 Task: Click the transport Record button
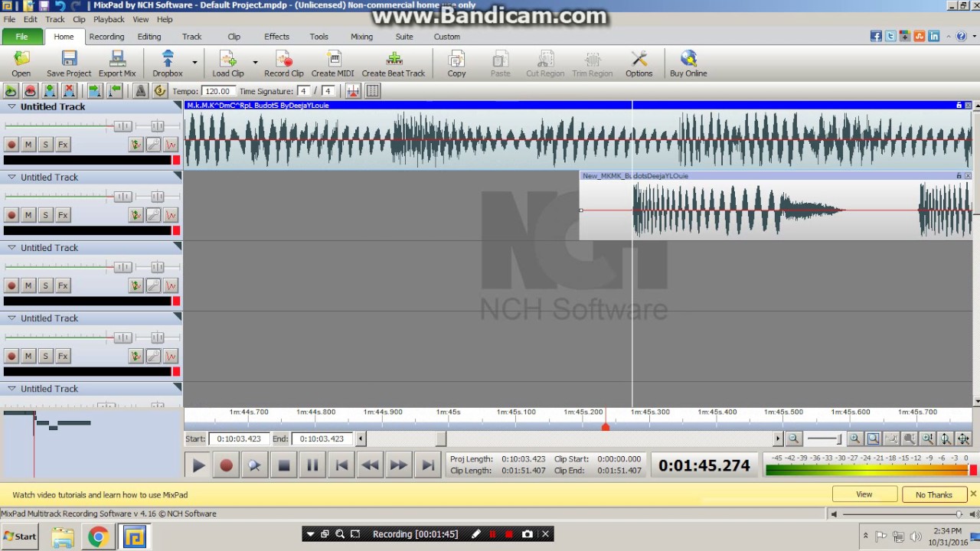pos(226,465)
